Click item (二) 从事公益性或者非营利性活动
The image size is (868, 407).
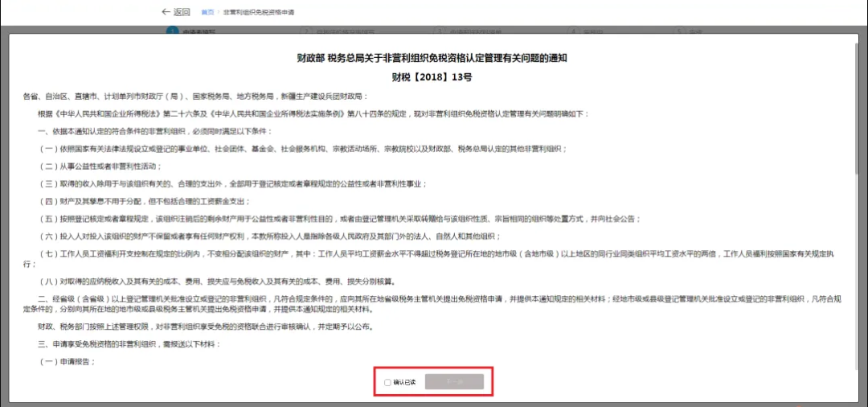click(100, 166)
